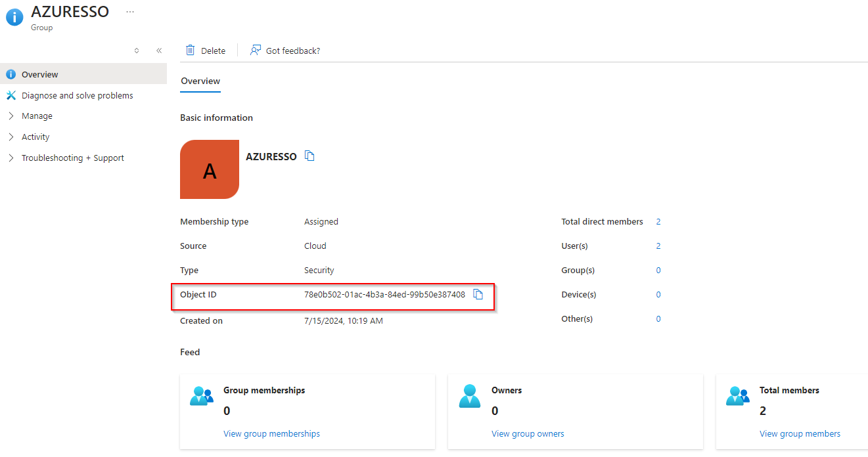Switch to the Overview tab
This screenshot has height=457, width=868.
(x=200, y=81)
